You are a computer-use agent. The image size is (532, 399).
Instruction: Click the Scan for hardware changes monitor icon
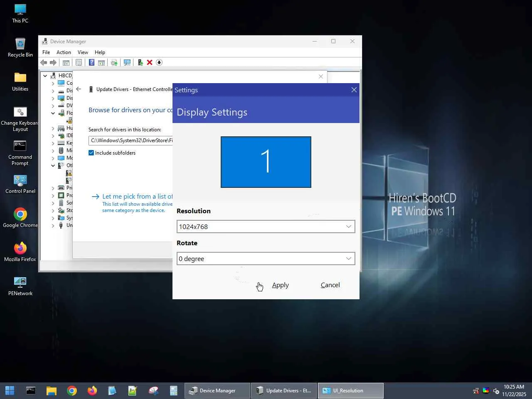click(x=127, y=62)
